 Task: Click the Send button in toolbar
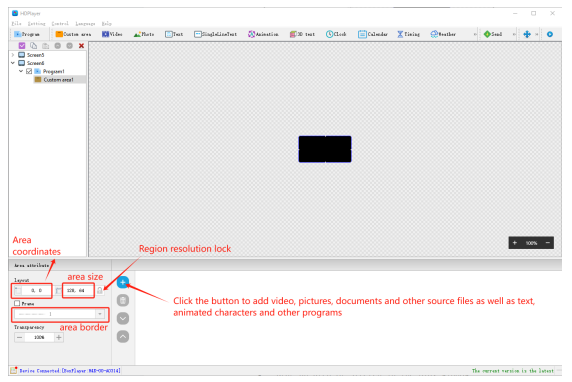tap(493, 34)
